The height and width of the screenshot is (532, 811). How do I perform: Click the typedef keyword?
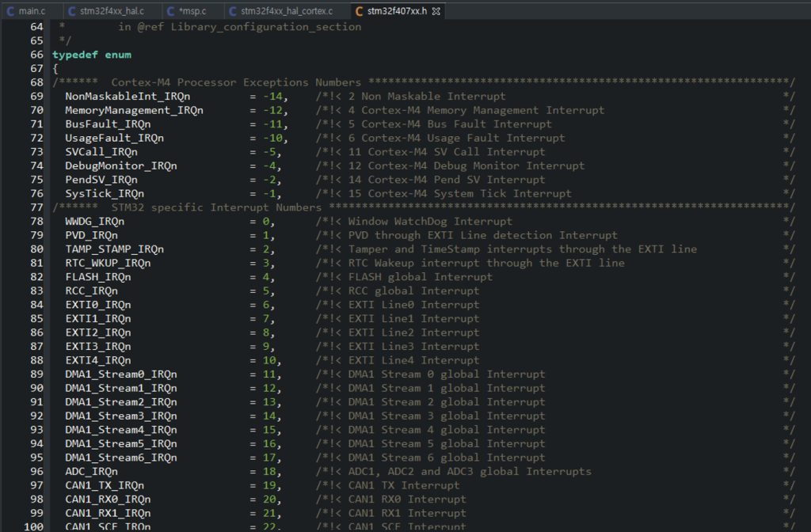[75, 55]
